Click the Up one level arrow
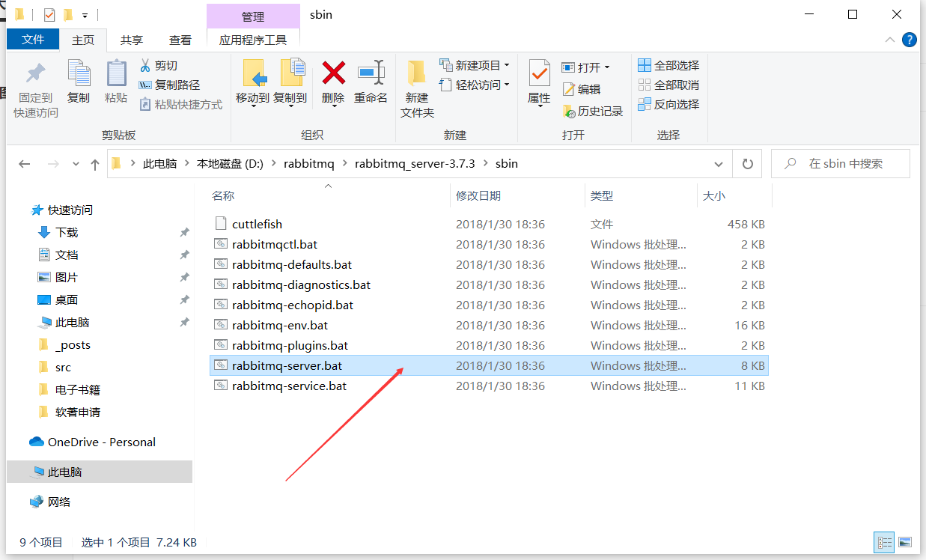 pos(95,164)
